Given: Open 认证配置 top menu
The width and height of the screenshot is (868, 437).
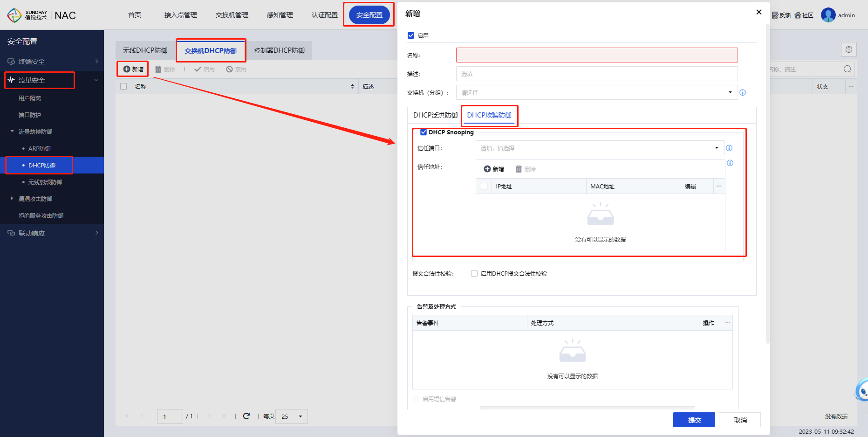Looking at the screenshot, I should 325,15.
